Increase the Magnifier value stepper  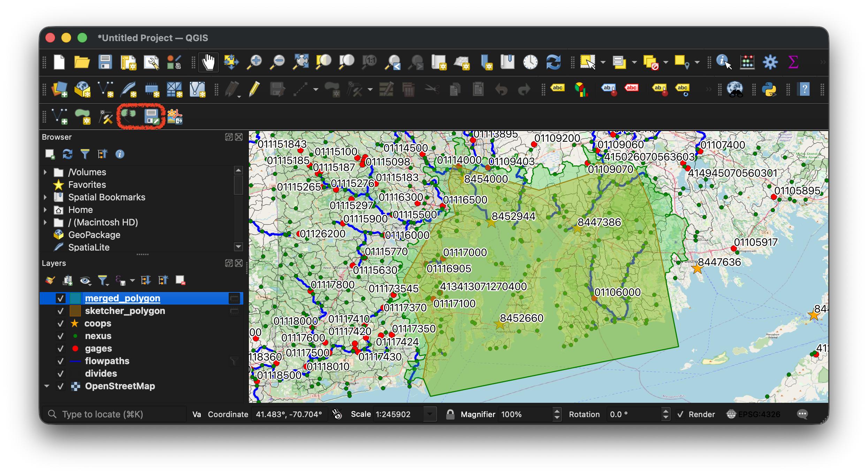[x=557, y=411]
